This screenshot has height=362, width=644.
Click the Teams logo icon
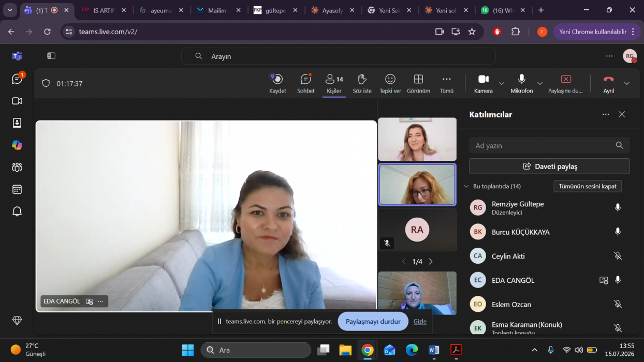(x=17, y=56)
